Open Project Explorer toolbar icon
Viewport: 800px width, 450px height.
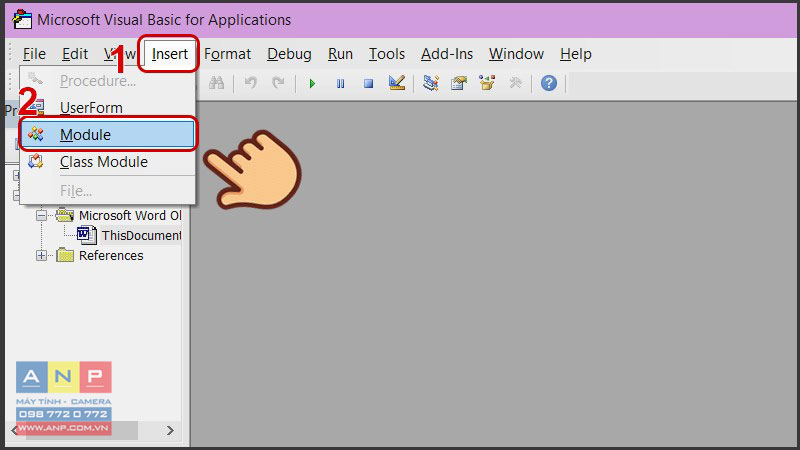coord(431,83)
